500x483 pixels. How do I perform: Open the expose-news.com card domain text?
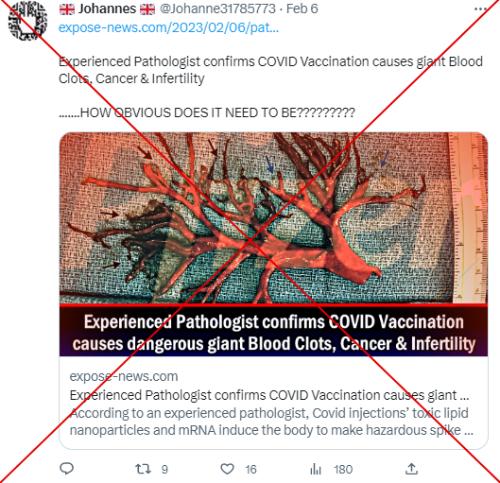[124, 376]
